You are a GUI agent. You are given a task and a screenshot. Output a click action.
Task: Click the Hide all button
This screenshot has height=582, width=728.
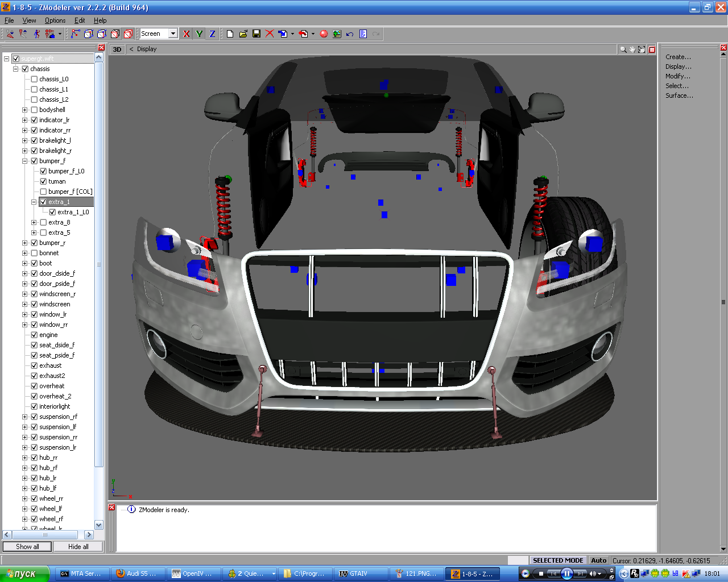click(78, 547)
